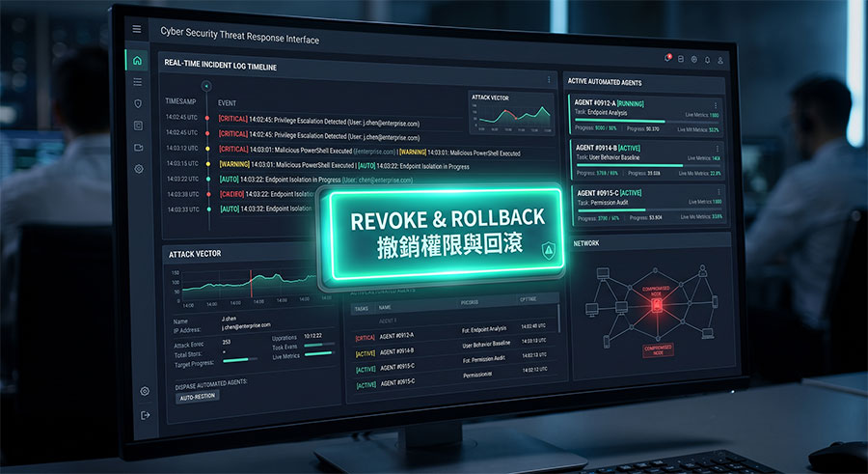Click the REVOKE & ROLLBACK button
868x474 pixels.
click(x=445, y=235)
